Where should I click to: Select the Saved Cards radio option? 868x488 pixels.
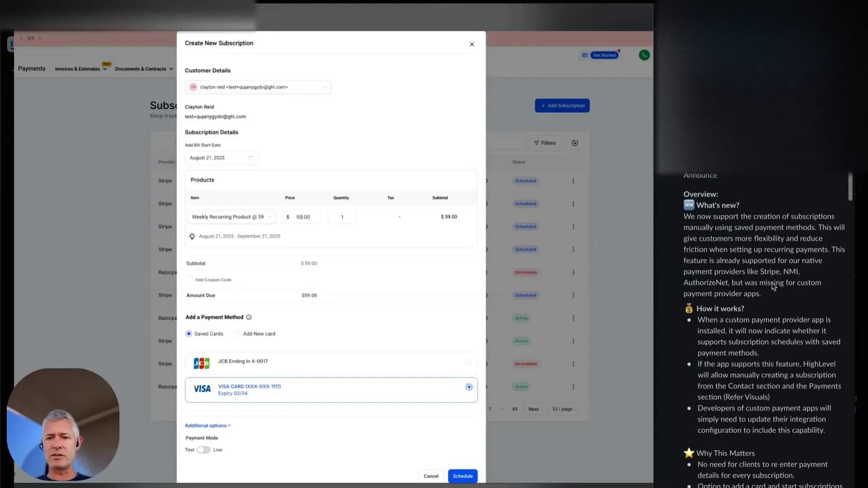189,334
